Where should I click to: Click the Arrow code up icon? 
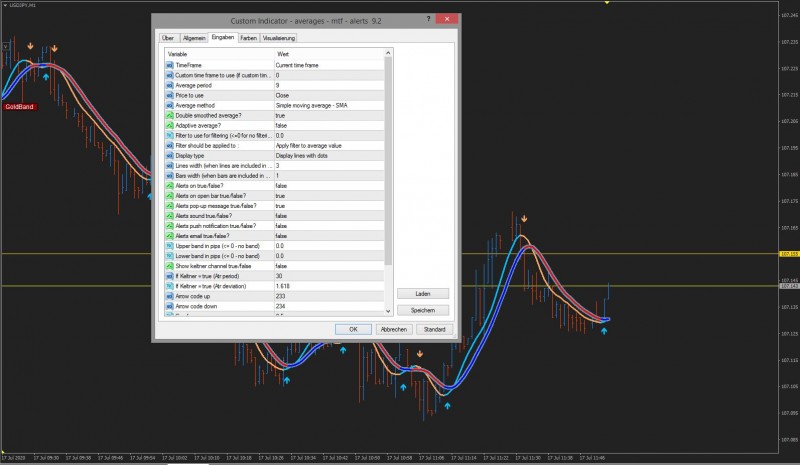click(x=168, y=296)
